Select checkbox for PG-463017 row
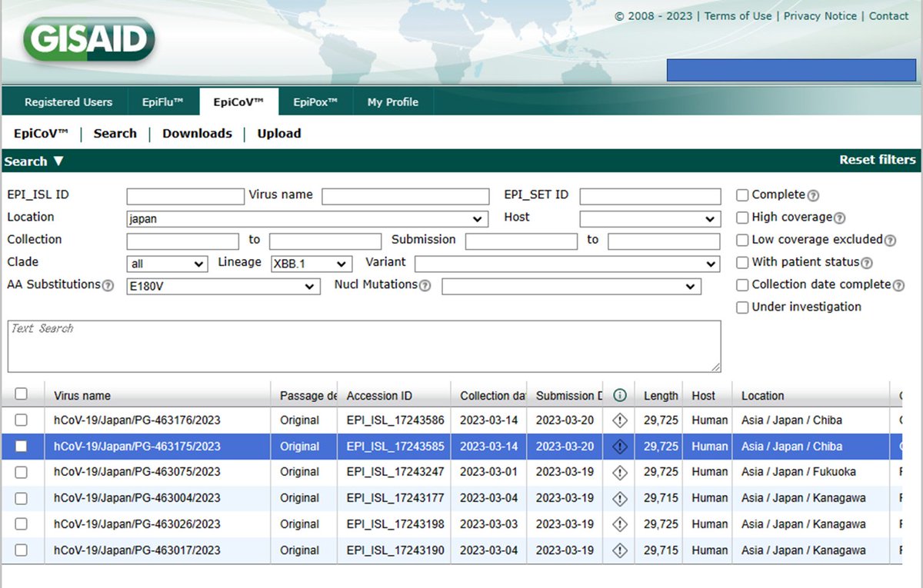The width and height of the screenshot is (923, 588). 22,550
